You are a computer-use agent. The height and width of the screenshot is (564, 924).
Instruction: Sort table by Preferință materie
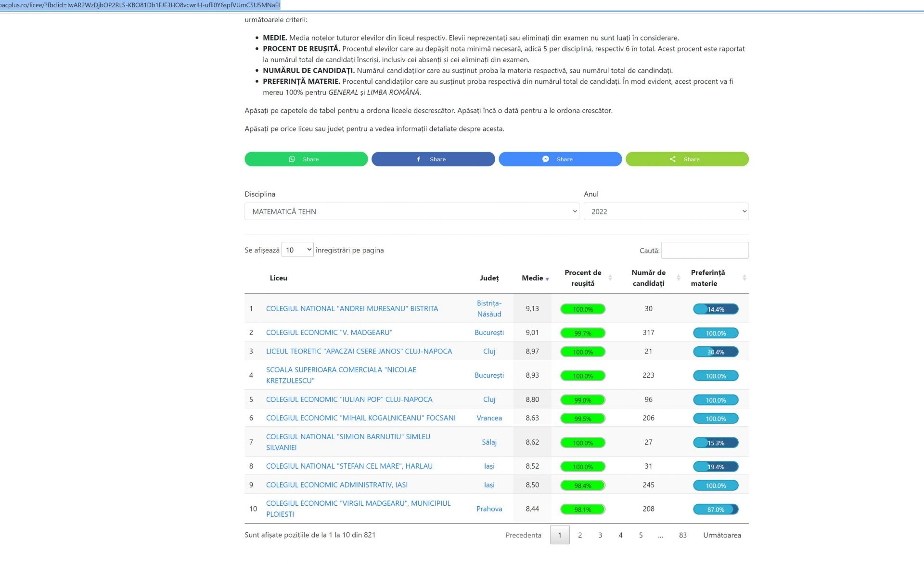708,278
